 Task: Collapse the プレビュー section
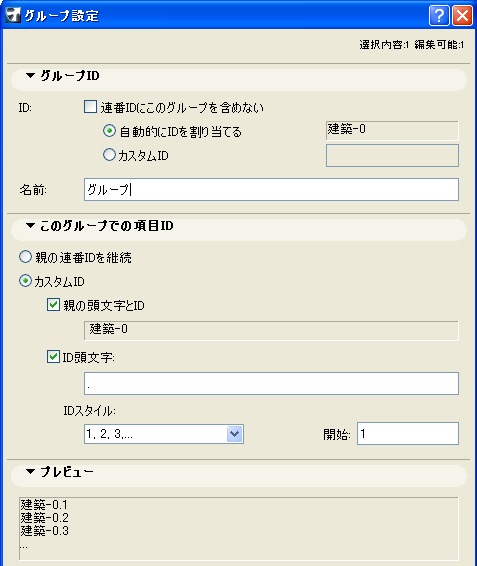[30, 471]
